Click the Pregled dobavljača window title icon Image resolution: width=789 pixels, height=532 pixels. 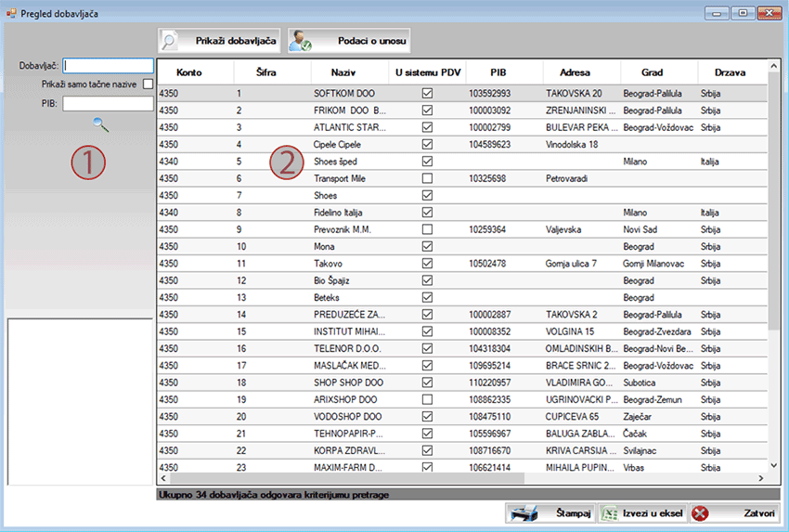click(10, 14)
